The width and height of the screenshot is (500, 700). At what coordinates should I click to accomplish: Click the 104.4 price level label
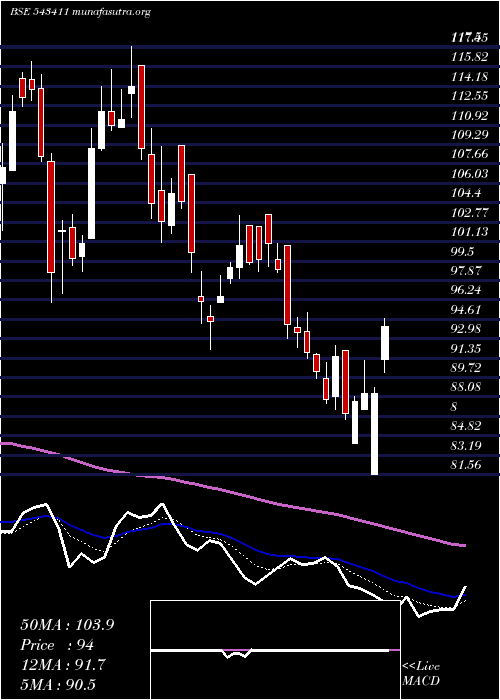[x=466, y=193]
